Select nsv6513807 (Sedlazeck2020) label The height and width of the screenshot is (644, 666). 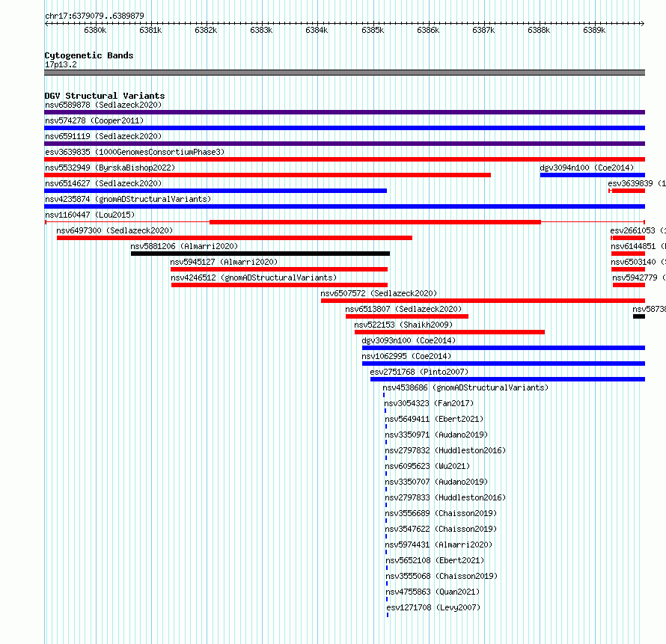[x=403, y=309]
